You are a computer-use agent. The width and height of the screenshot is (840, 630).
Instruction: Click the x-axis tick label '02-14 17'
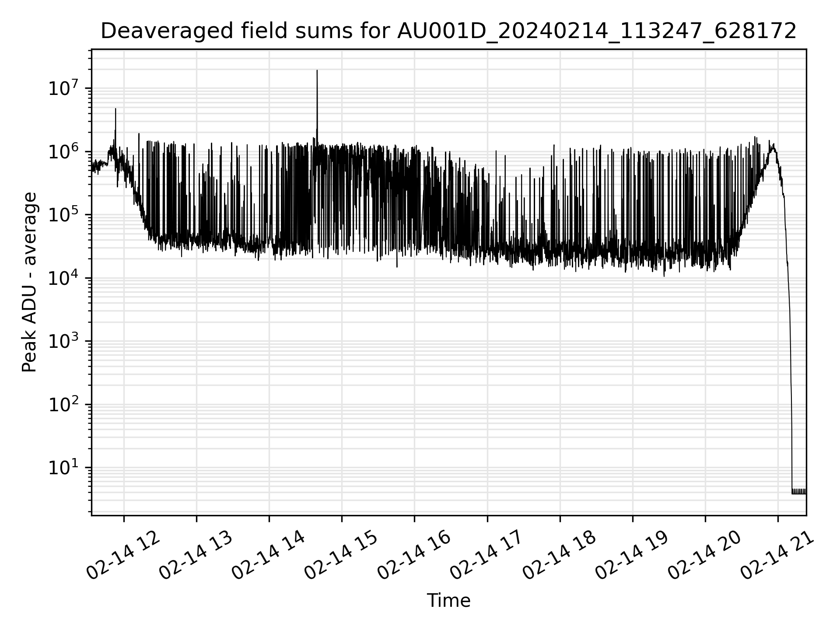click(487, 556)
